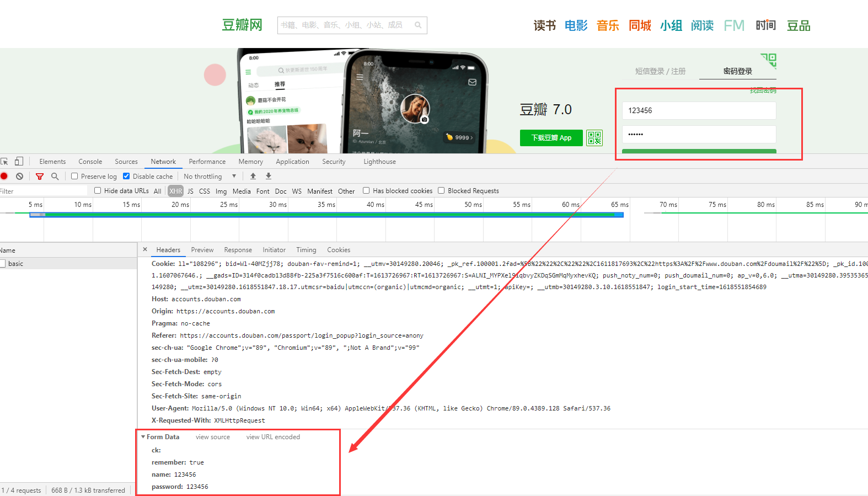Screen dimensions: 868x496
Task: Click the export HAR download arrow icon
Action: (269, 177)
